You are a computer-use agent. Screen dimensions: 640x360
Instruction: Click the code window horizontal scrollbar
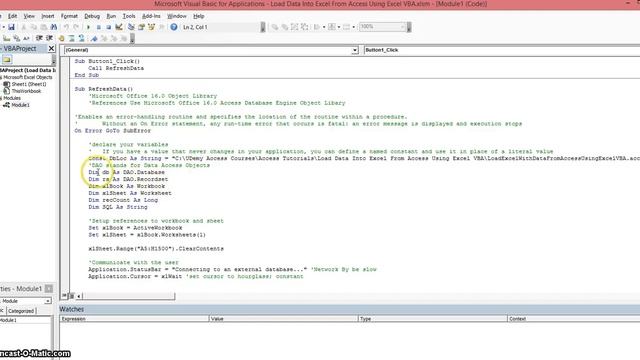(x=129, y=296)
